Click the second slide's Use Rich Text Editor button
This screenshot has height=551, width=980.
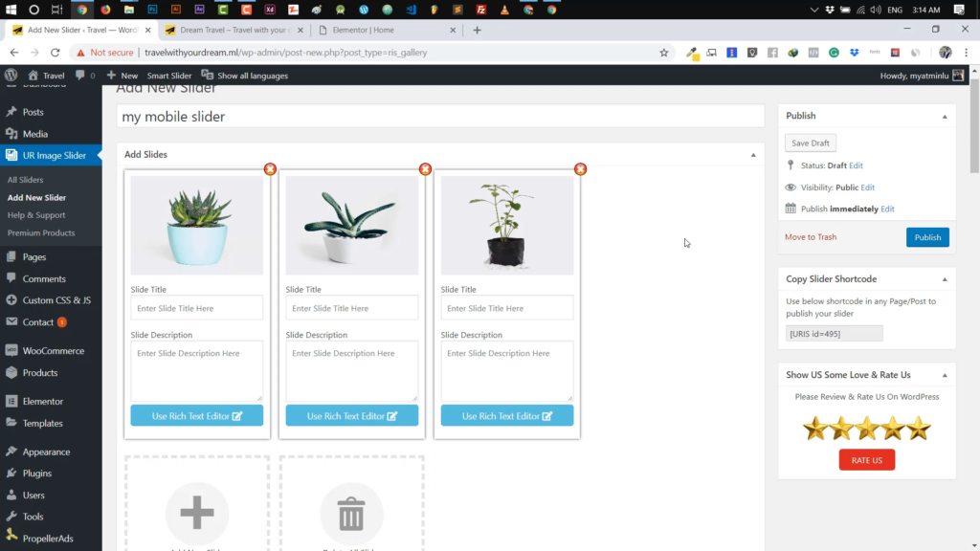352,415
